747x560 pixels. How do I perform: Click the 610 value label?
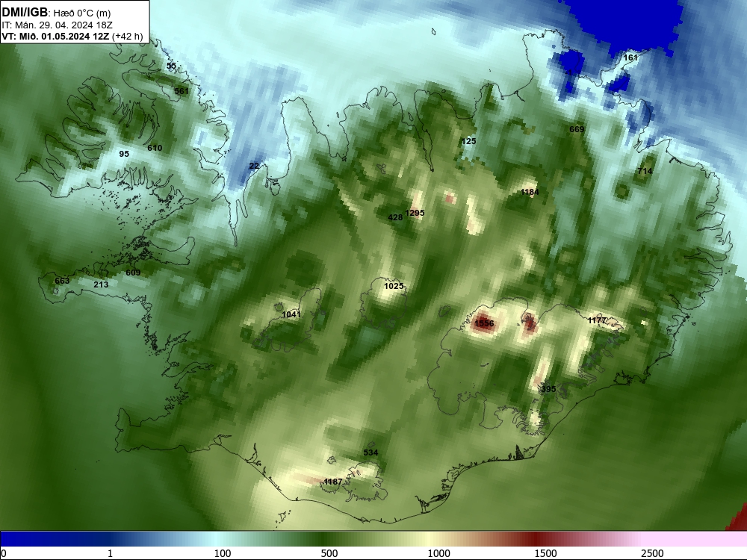pos(155,148)
